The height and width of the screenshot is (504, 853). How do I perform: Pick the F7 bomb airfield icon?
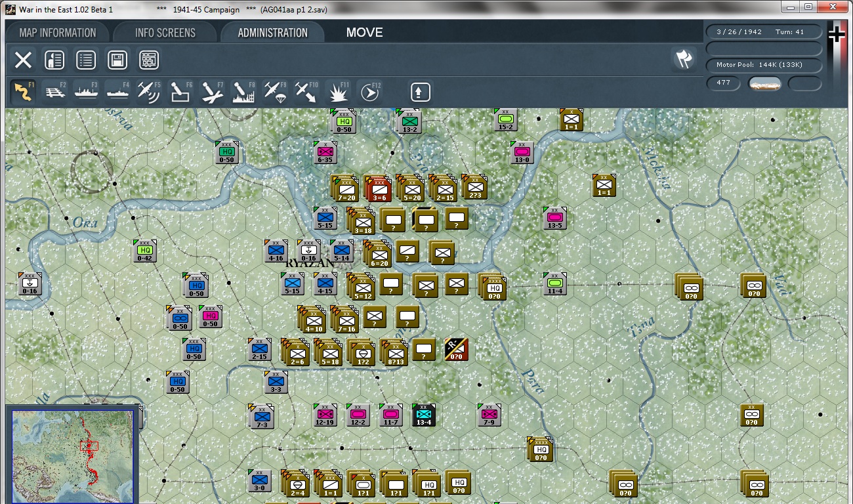212,93
